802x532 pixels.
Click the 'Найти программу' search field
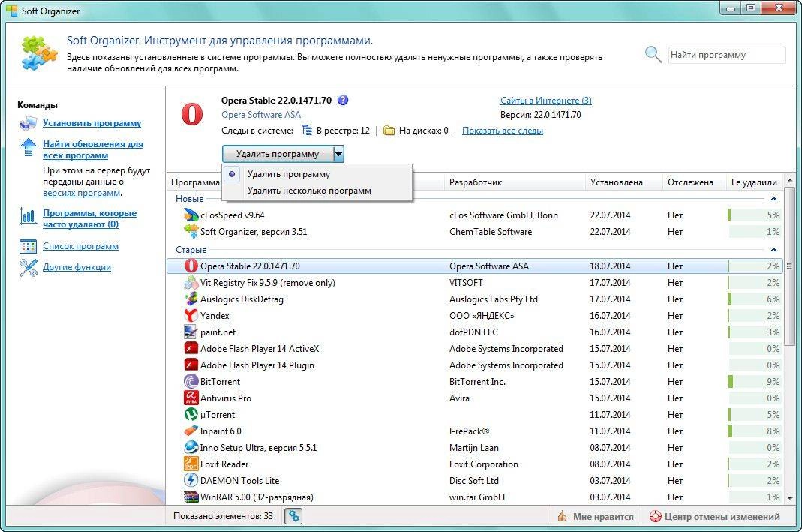pos(727,55)
